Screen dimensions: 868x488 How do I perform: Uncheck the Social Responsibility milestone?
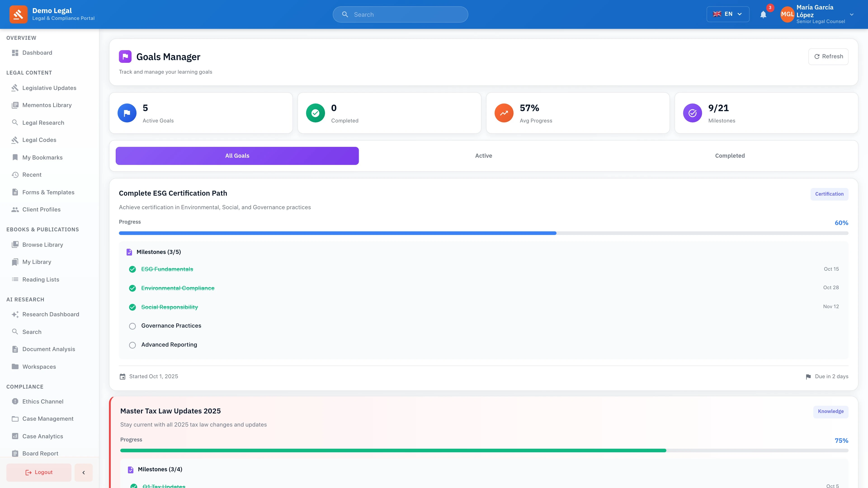click(132, 307)
